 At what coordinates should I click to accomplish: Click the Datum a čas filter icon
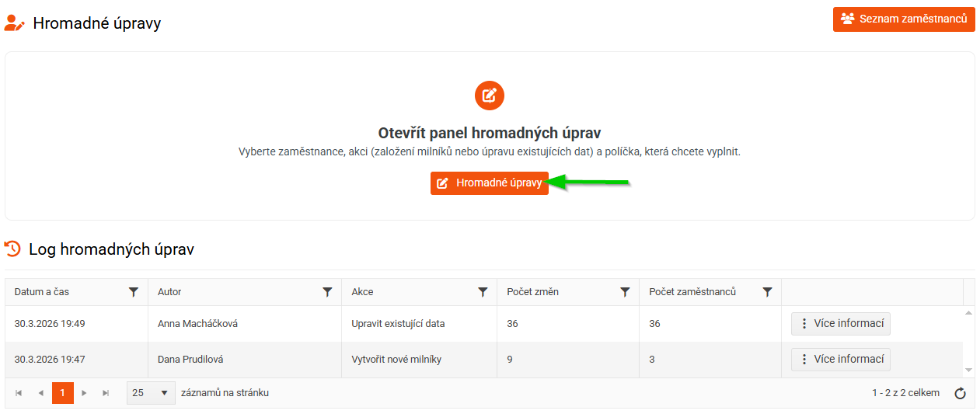(x=134, y=292)
